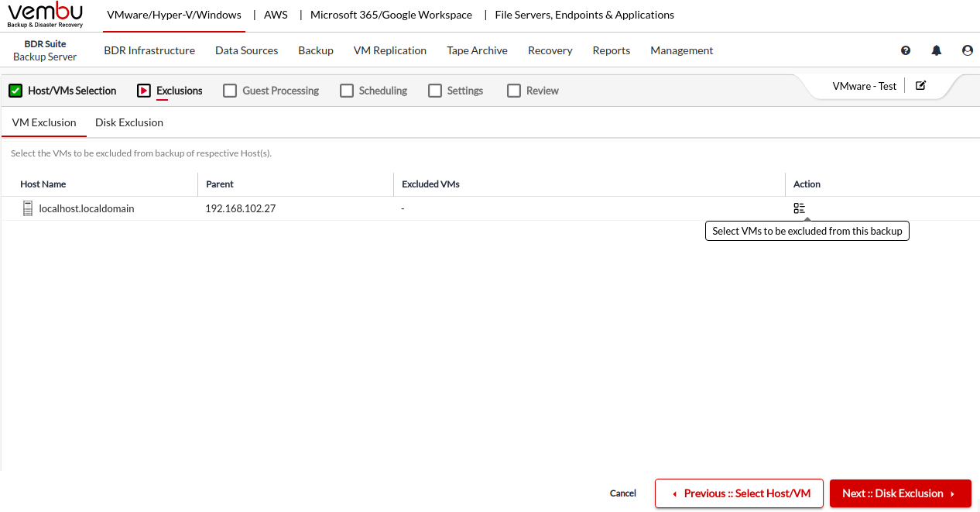This screenshot has width=980, height=512.
Task: Select the Scheduling step checkbox
Action: (x=347, y=91)
